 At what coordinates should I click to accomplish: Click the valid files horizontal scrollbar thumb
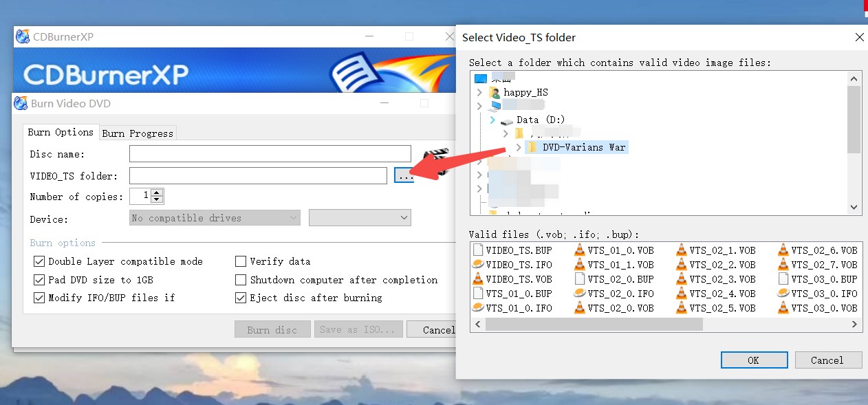(x=594, y=324)
